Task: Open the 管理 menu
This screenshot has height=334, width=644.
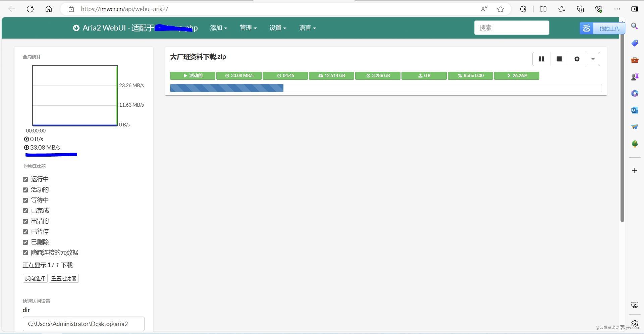Action: pyautogui.click(x=248, y=28)
